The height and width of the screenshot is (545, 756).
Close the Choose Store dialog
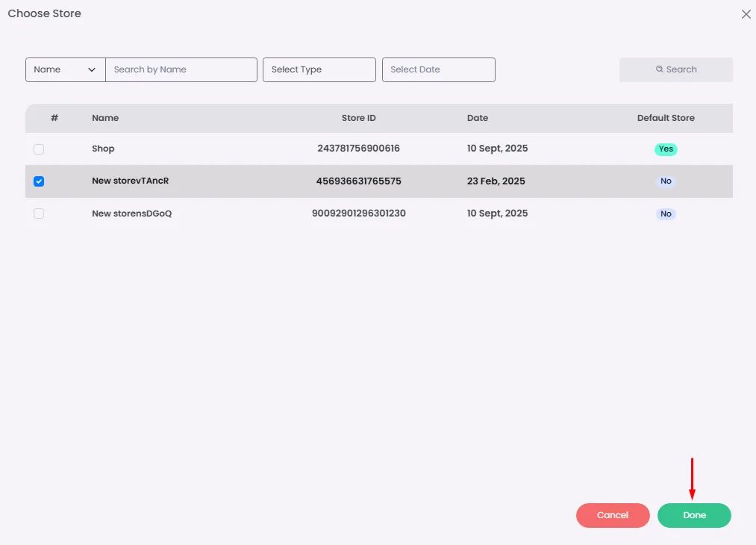coord(746,14)
